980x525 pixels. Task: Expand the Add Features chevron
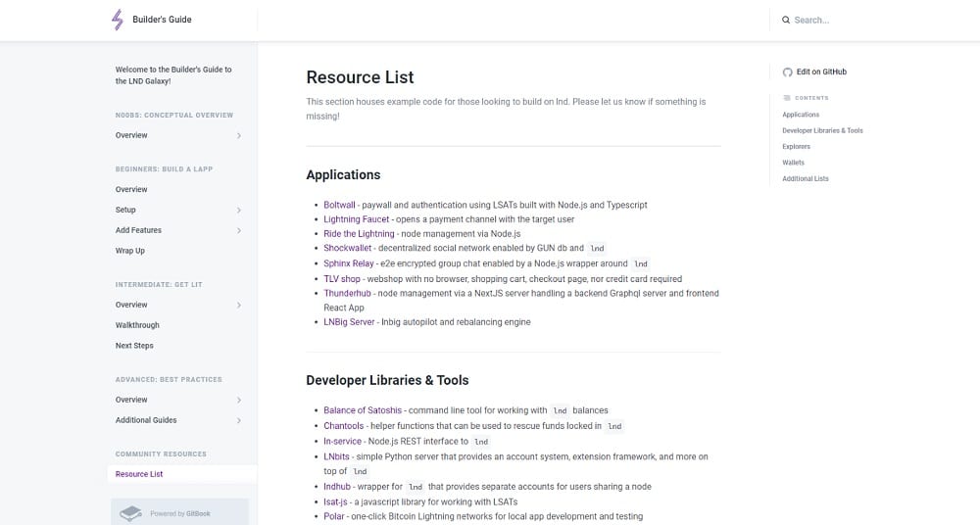[x=239, y=230]
